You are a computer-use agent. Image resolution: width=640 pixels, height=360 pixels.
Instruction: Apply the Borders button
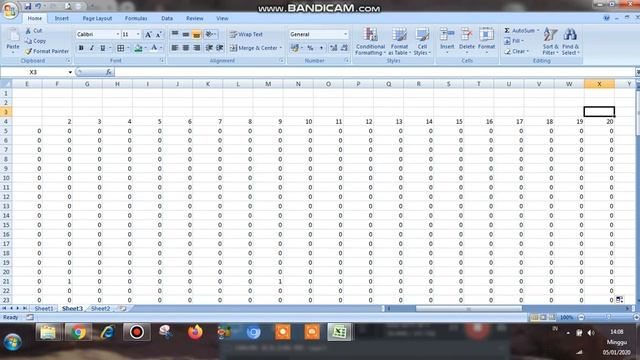coord(120,48)
